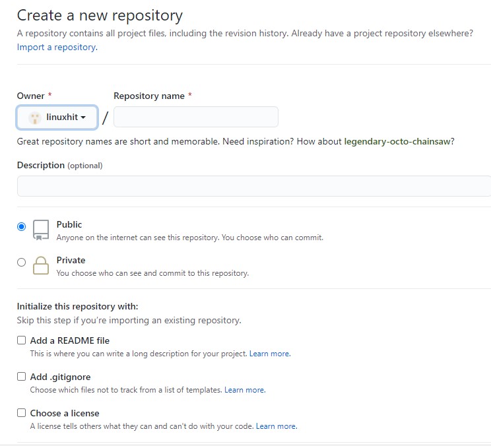Select the Public radio button

coord(21,226)
